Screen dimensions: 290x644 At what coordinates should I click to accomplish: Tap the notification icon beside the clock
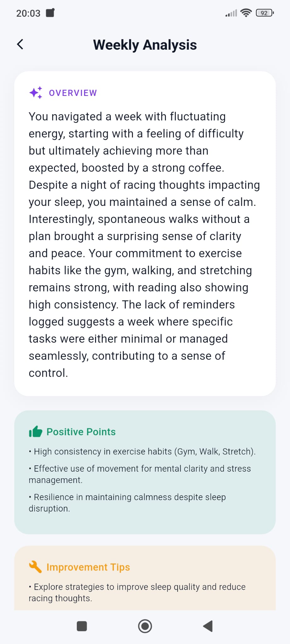(x=50, y=13)
